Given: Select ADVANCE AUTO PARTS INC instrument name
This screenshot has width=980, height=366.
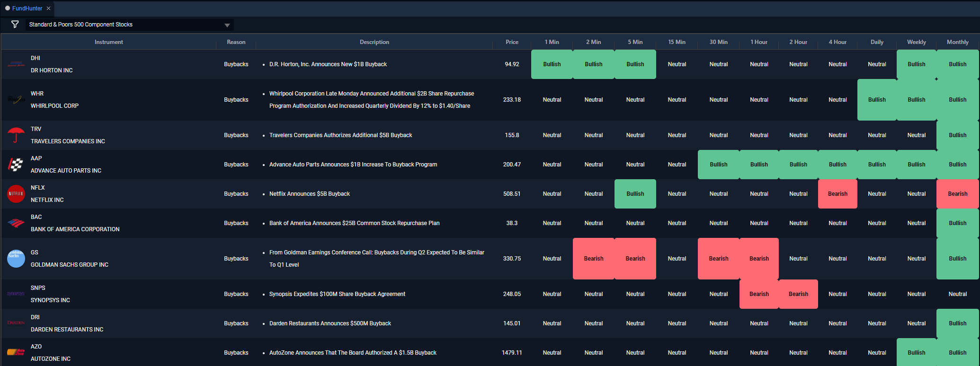Looking at the screenshot, I should (x=66, y=171).
